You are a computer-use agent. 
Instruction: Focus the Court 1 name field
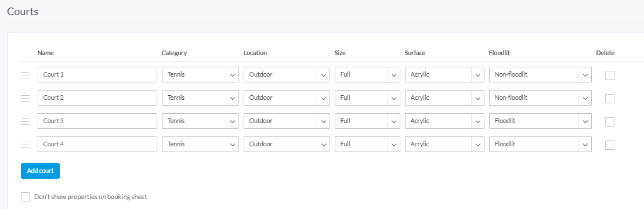pyautogui.click(x=97, y=75)
